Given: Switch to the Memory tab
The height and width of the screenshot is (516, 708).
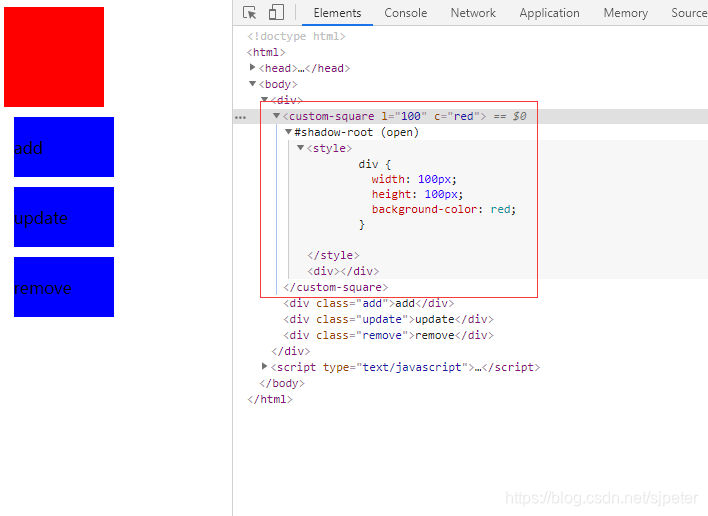Looking at the screenshot, I should coord(625,13).
